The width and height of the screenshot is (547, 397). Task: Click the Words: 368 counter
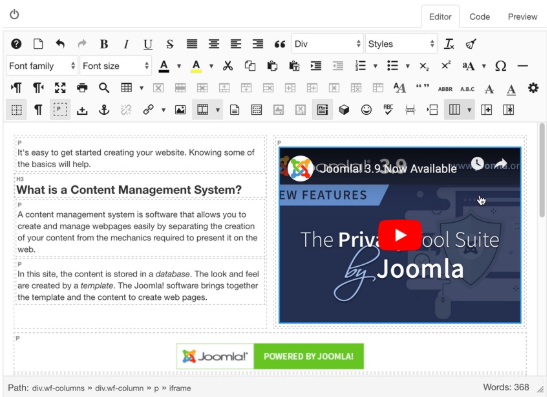(x=506, y=387)
